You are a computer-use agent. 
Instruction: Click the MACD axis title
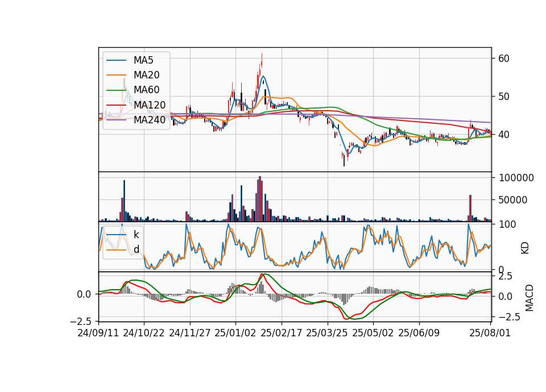click(x=530, y=298)
